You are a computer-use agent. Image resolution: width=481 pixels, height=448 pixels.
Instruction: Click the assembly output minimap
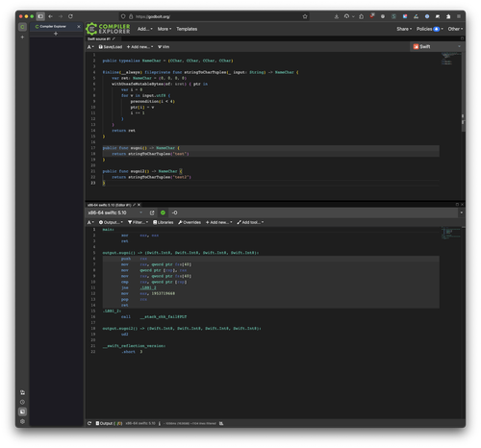tap(450, 233)
